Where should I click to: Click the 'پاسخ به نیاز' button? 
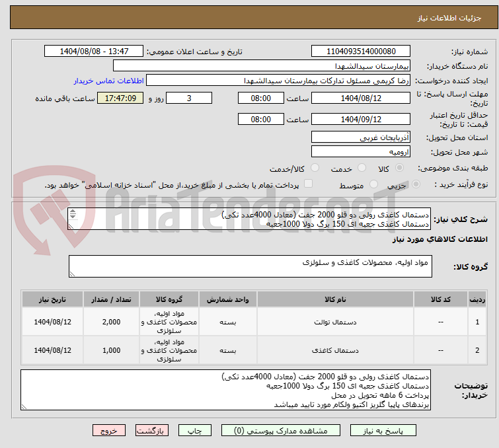[383, 431]
